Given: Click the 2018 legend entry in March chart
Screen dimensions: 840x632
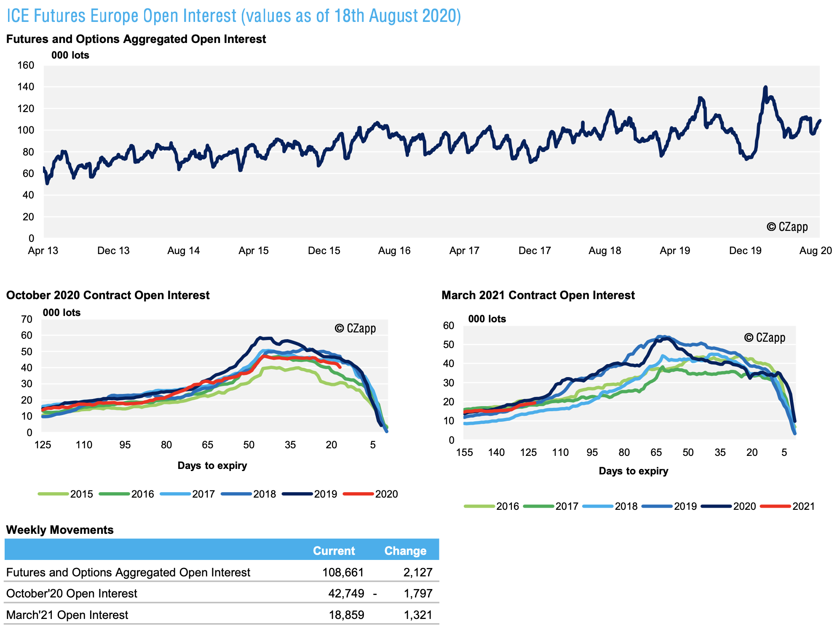Looking at the screenshot, I should (610, 506).
